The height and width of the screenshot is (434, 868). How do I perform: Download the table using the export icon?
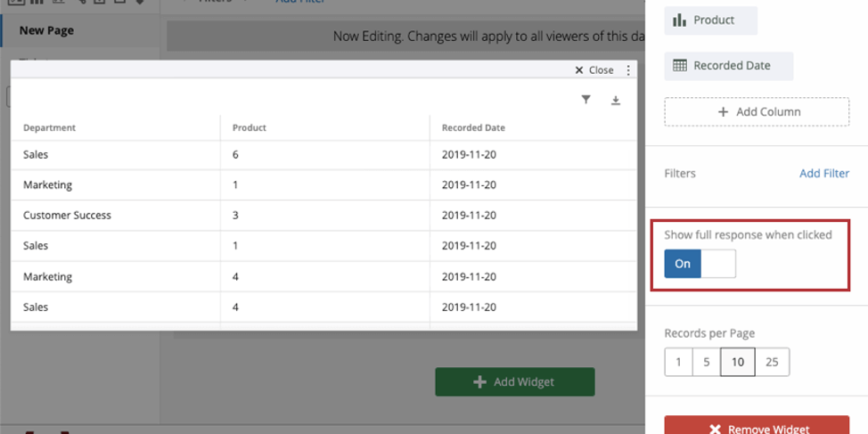[x=615, y=101]
